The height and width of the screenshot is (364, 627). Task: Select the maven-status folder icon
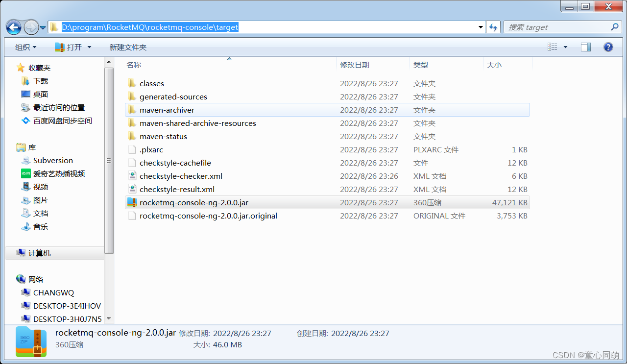click(x=131, y=136)
